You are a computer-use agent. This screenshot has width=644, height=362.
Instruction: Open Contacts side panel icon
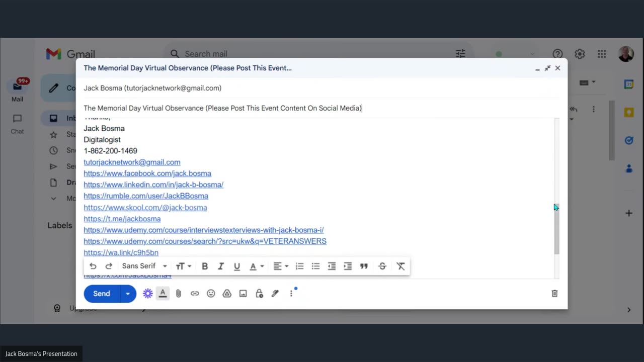629,169
